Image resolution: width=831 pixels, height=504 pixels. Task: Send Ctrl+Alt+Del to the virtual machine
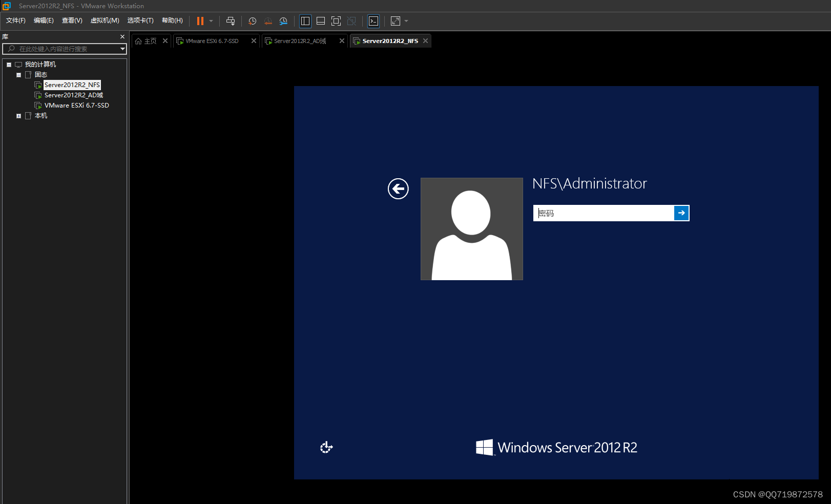point(231,21)
